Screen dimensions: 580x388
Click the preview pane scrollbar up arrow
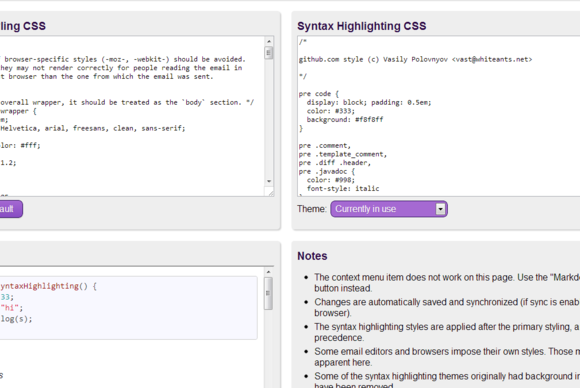point(269,272)
